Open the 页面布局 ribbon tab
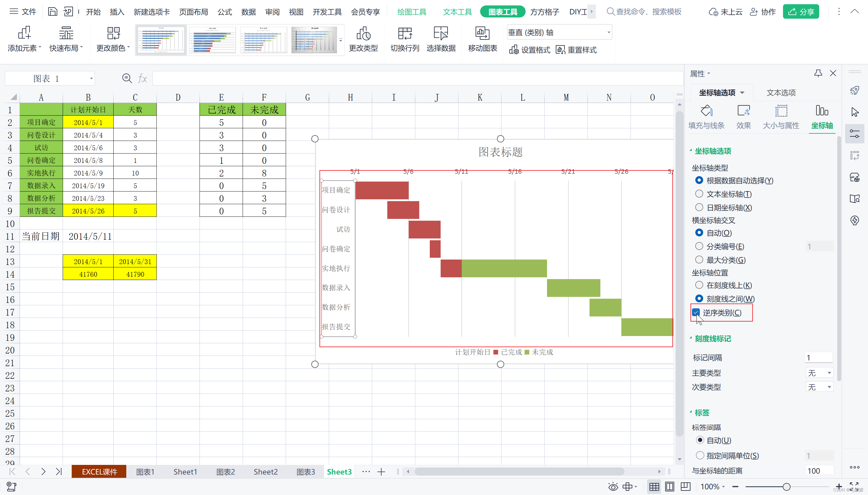The width and height of the screenshot is (868, 495). 193,12
